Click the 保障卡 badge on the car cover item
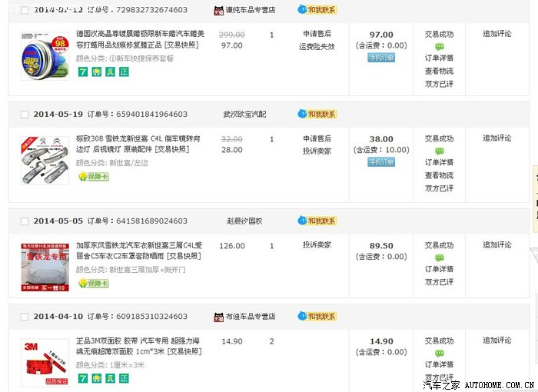This screenshot has height=392, width=538. (93, 284)
